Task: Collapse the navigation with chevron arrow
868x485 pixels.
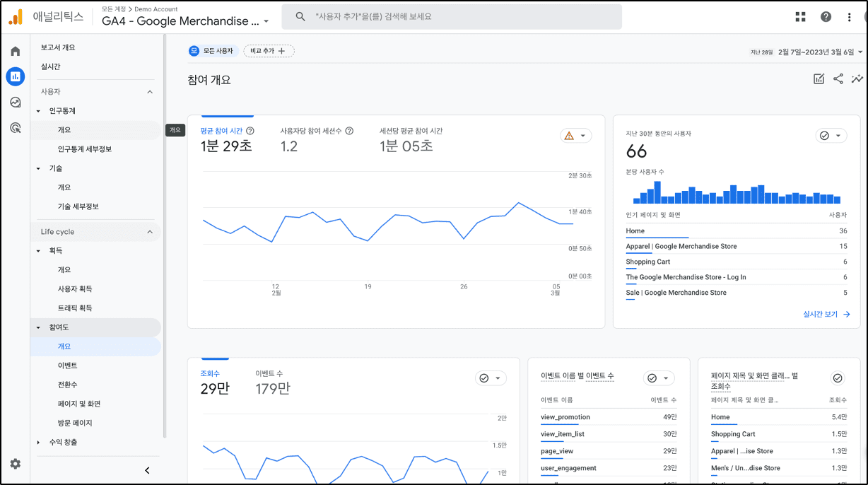Action: [x=147, y=470]
